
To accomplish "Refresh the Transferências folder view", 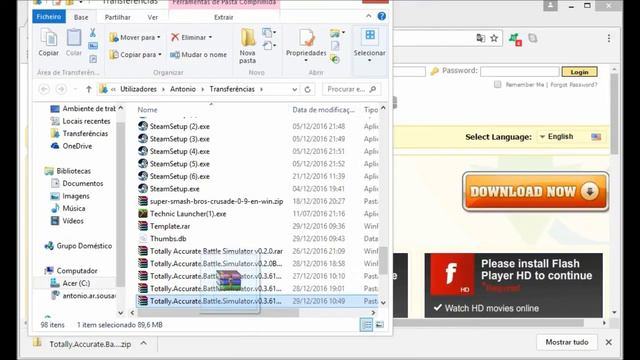I will click(308, 89).
